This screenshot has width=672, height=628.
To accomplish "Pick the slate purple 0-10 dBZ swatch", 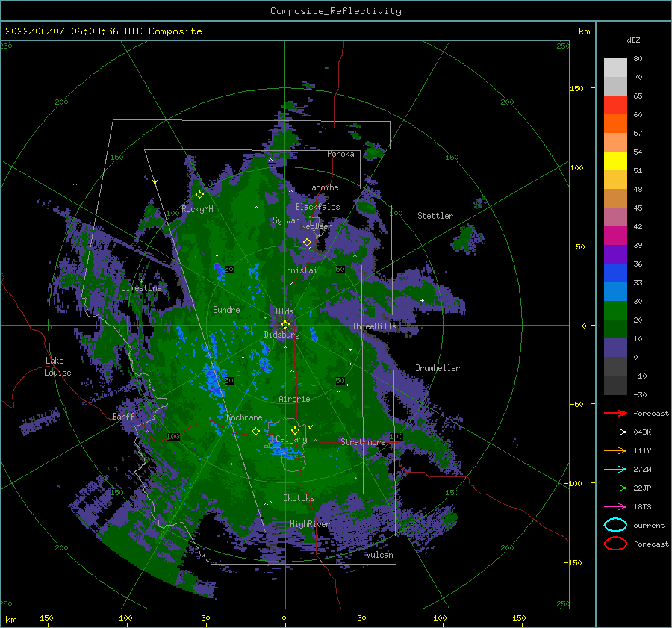I will pyautogui.click(x=615, y=348).
